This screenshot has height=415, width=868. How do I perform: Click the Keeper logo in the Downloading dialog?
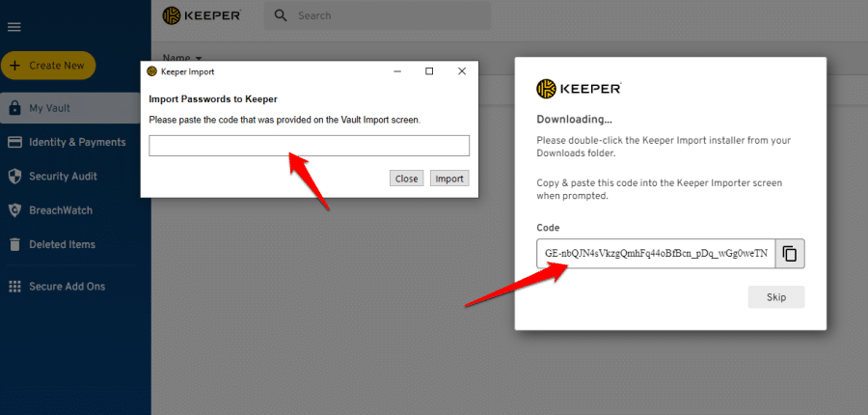[x=579, y=89]
